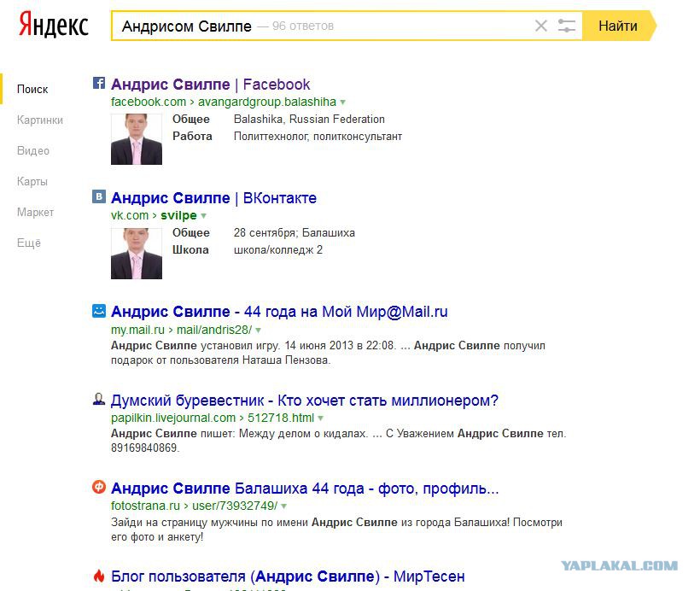Viewport: 700px width, 591px height.
Task: Click the avangardgroup.balashiha URL path
Action: [267, 102]
